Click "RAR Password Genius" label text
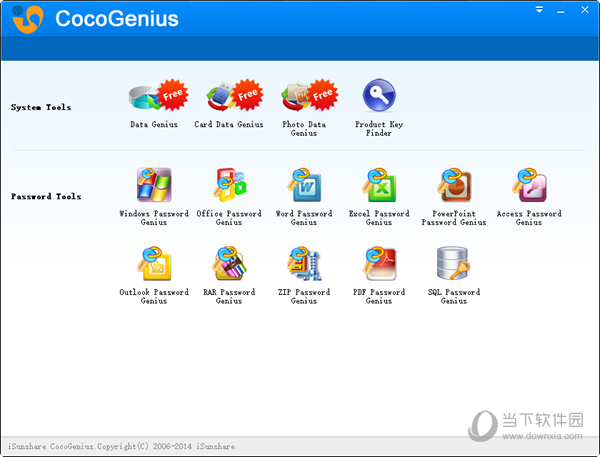The image size is (600, 457). [229, 297]
